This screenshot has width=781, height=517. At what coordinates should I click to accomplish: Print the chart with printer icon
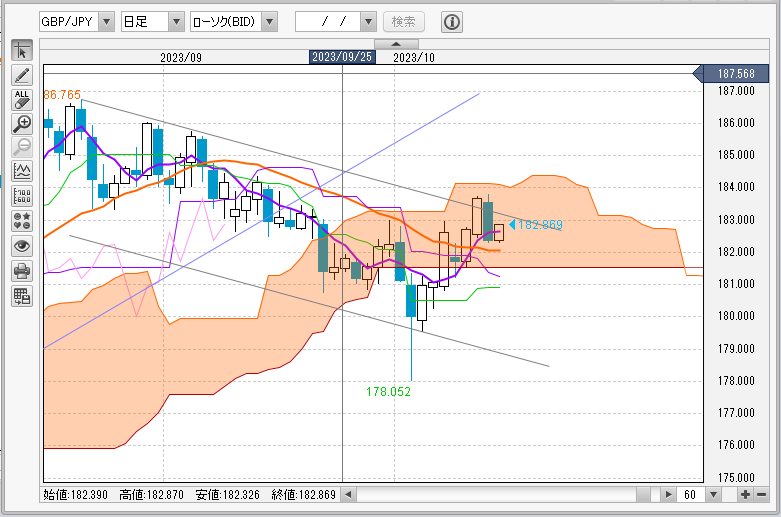pos(22,271)
